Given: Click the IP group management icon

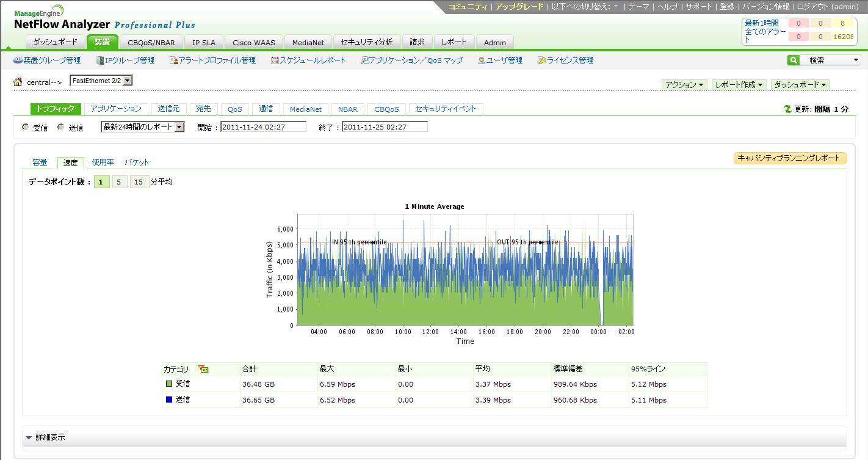Looking at the screenshot, I should tap(100, 60).
